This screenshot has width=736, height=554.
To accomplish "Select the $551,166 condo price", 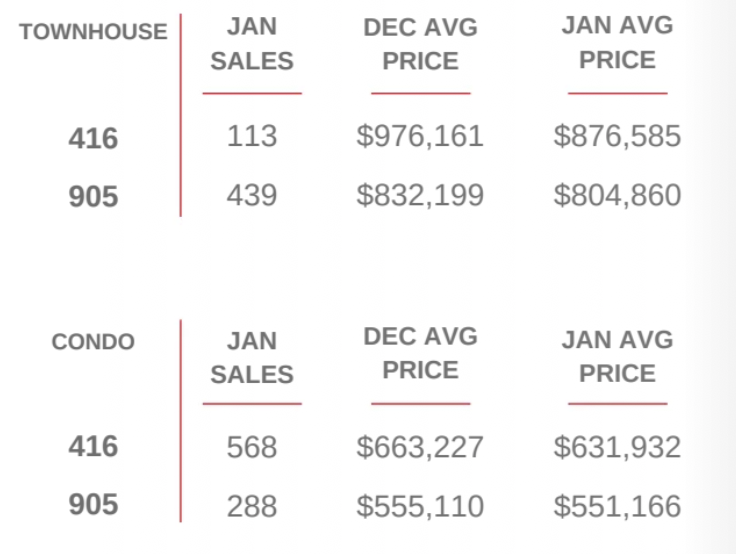I will (x=617, y=506).
